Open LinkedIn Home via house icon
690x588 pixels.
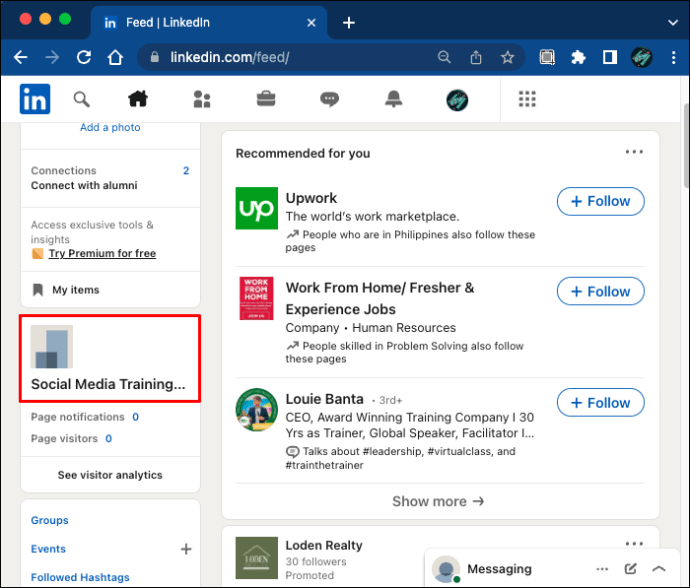[x=137, y=98]
